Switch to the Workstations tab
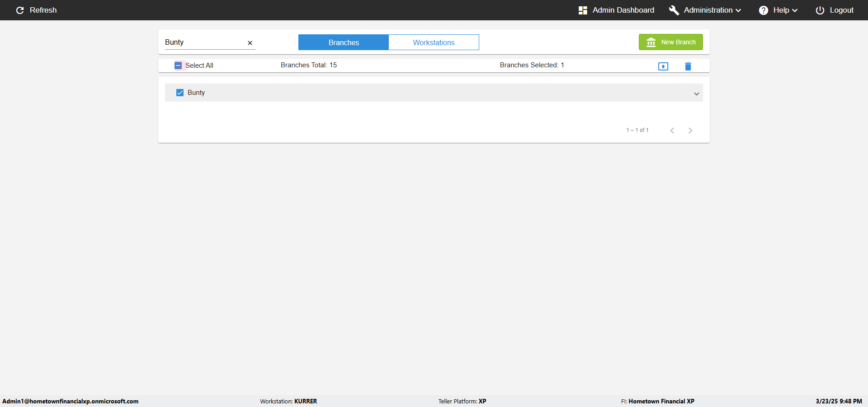This screenshot has width=868, height=407. pyautogui.click(x=434, y=42)
